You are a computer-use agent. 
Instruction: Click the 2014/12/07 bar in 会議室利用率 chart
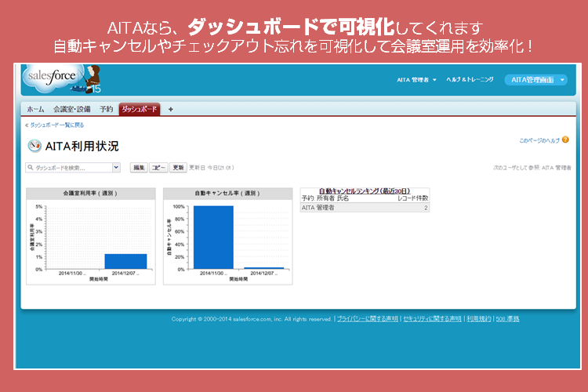pos(125,261)
